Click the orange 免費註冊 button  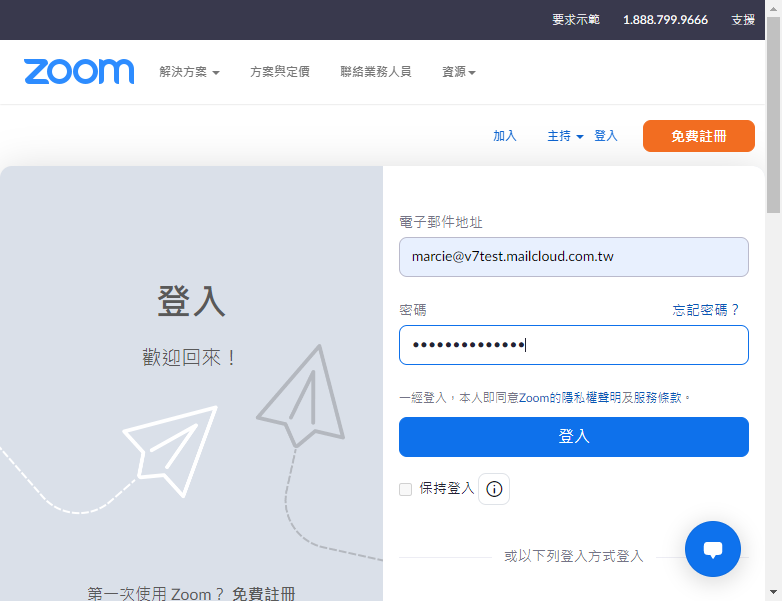coord(699,136)
